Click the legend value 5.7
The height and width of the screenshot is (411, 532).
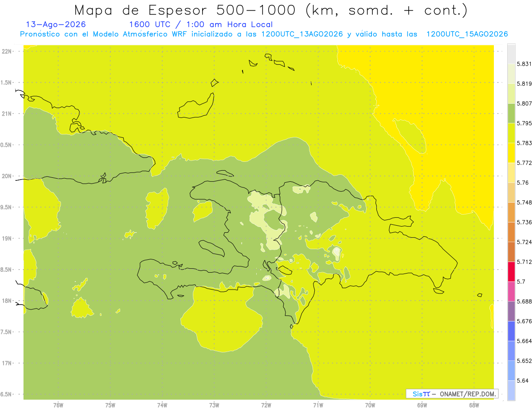(521, 282)
